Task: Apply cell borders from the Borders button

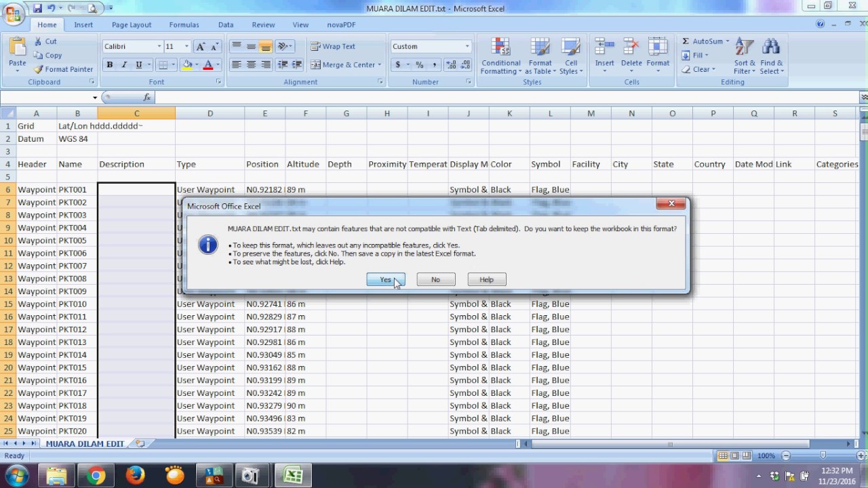Action: coord(163,65)
